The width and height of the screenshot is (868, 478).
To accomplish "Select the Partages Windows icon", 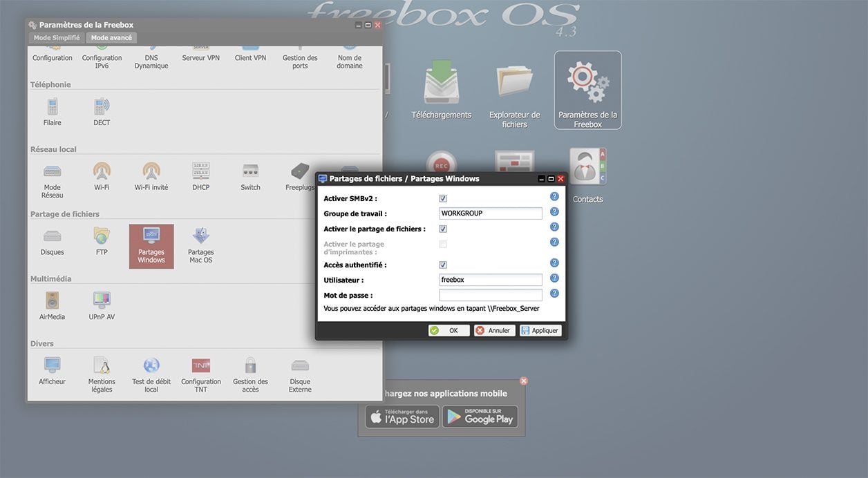I will (x=151, y=246).
